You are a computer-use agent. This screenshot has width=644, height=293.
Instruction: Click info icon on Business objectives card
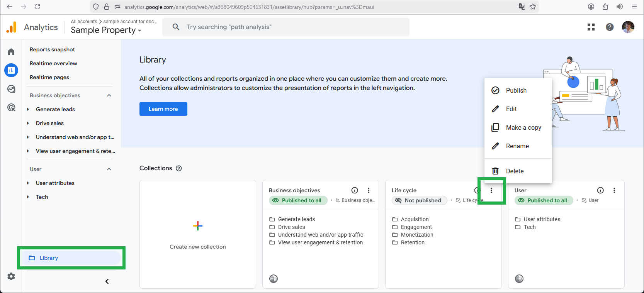(x=354, y=190)
